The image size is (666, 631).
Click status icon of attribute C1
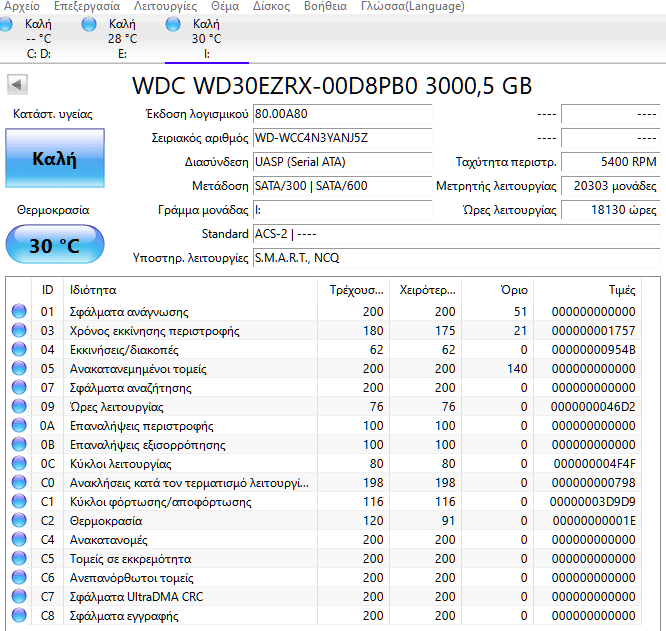pyautogui.click(x=19, y=501)
